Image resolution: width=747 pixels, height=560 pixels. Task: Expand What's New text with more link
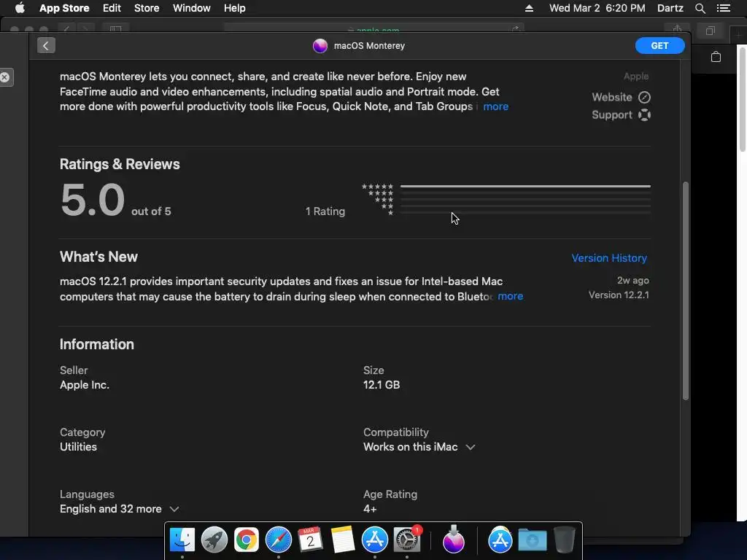[x=510, y=297]
